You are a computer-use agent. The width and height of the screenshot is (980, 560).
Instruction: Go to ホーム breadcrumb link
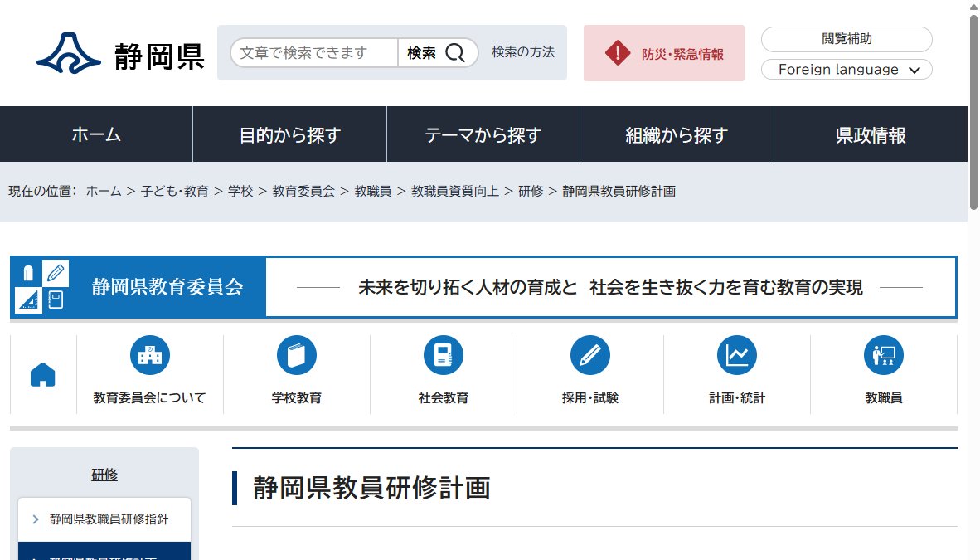(x=104, y=192)
